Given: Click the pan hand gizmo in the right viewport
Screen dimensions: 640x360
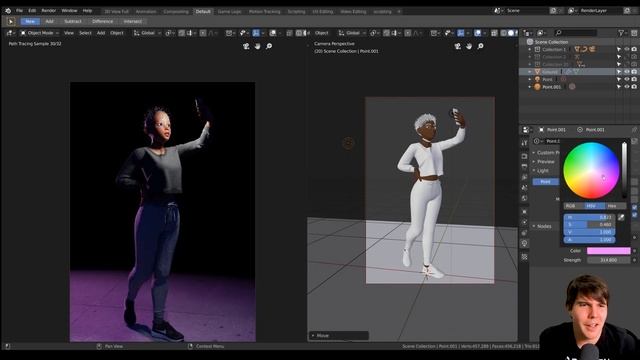Looking at the screenshot, I should [x=469, y=46].
